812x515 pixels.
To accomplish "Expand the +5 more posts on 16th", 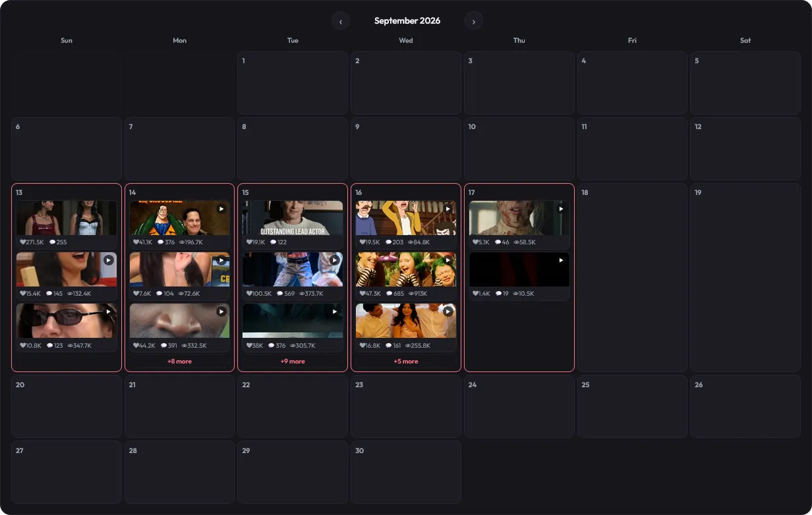I will click(406, 362).
